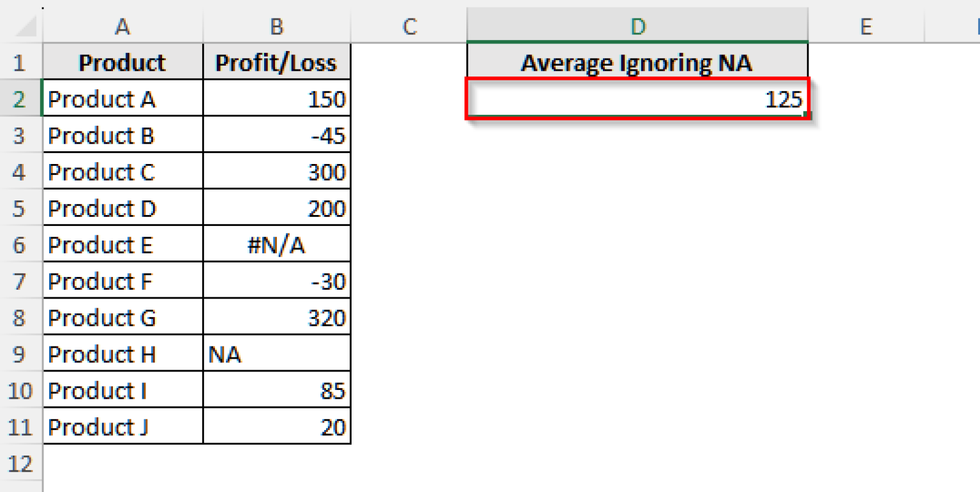Select the Profit/Loss header cell
980x492 pixels.
[x=276, y=63]
